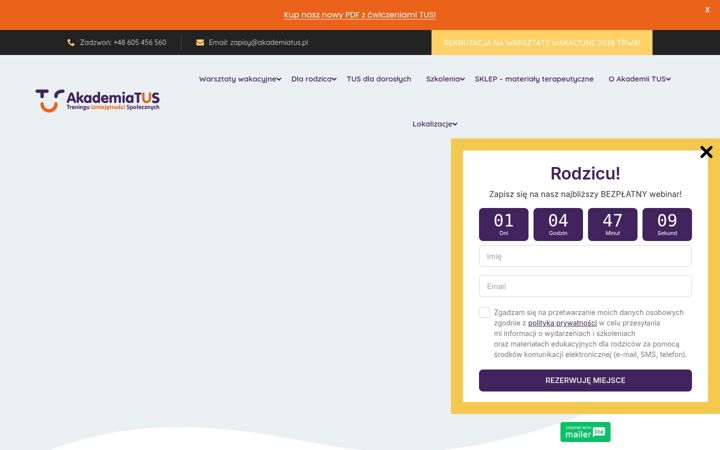This screenshot has width=720, height=450.
Task: Click the Sekund countdown tile
Action: pyautogui.click(x=667, y=225)
